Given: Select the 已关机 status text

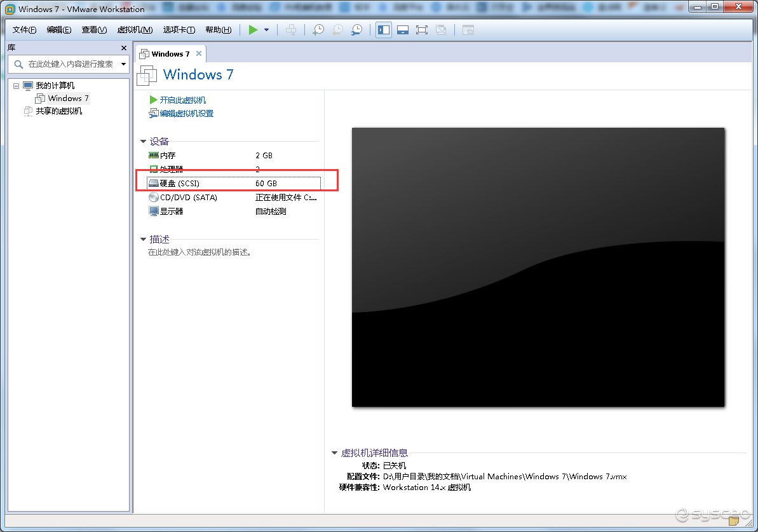Looking at the screenshot, I should [x=395, y=465].
